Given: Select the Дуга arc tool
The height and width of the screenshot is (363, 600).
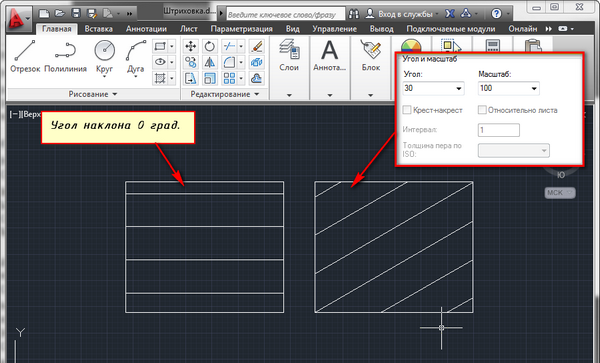Looking at the screenshot, I should 135,57.
